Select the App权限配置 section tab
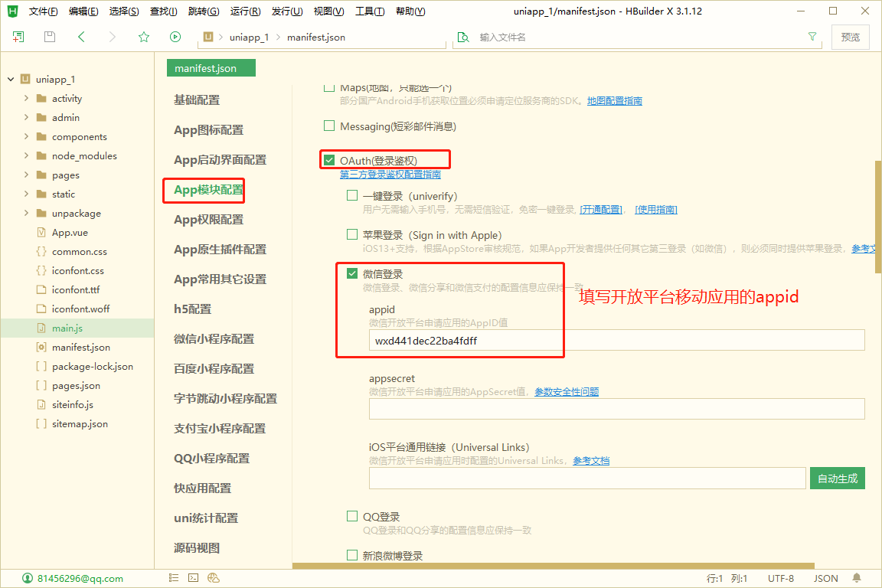Screen dimensions: 882x588 (x=208, y=220)
